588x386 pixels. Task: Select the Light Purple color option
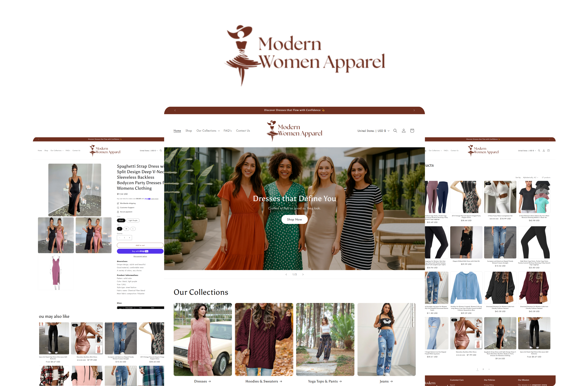pos(133,220)
